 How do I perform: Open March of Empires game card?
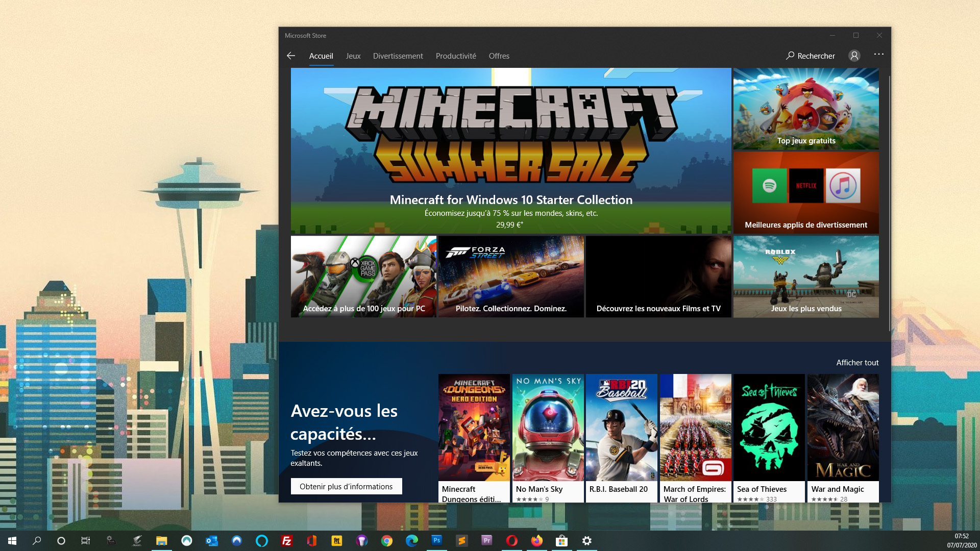[x=695, y=438]
